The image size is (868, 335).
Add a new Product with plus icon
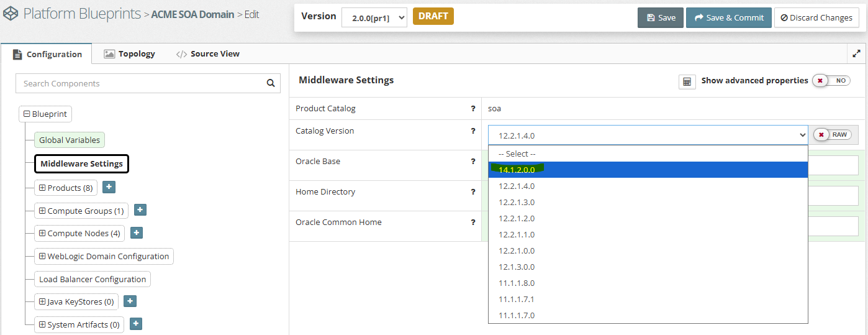(109, 187)
